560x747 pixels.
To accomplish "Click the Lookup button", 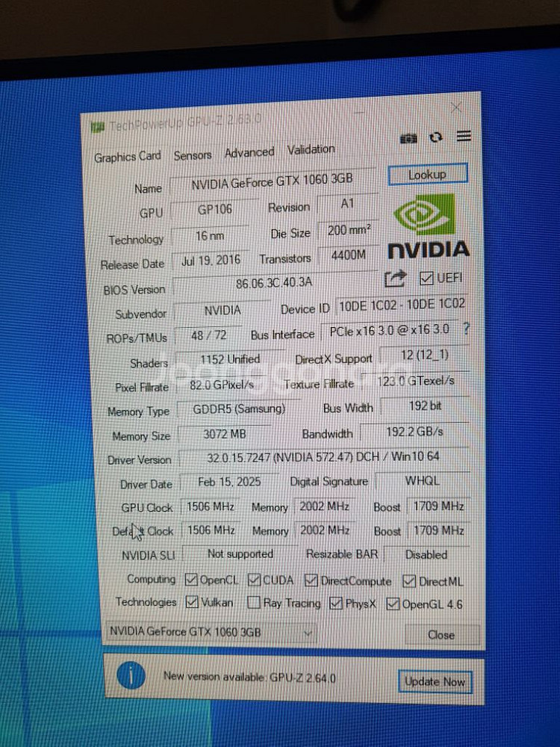I will point(428,175).
